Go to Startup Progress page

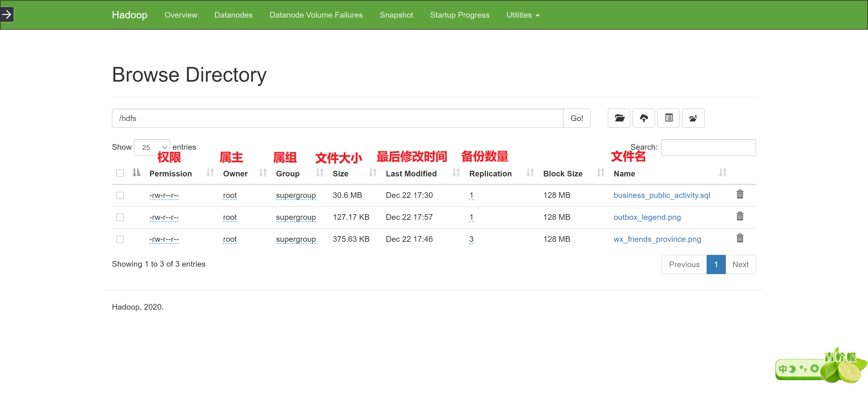460,15
